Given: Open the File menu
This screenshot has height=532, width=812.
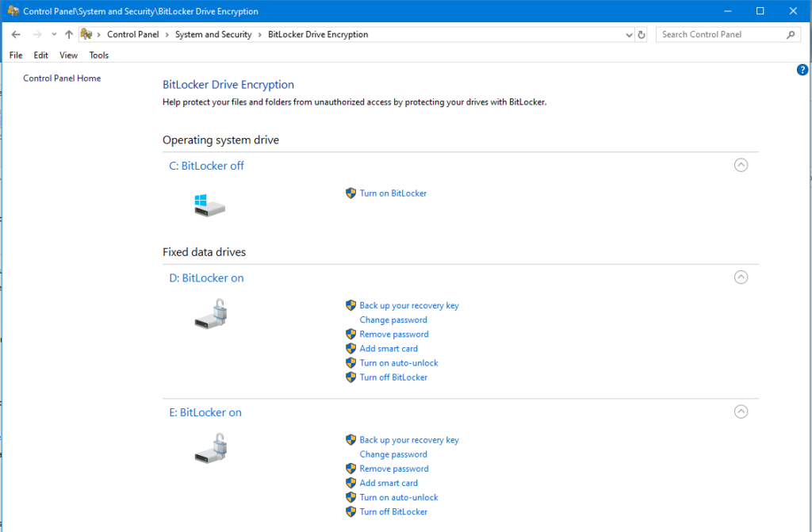Looking at the screenshot, I should point(15,55).
